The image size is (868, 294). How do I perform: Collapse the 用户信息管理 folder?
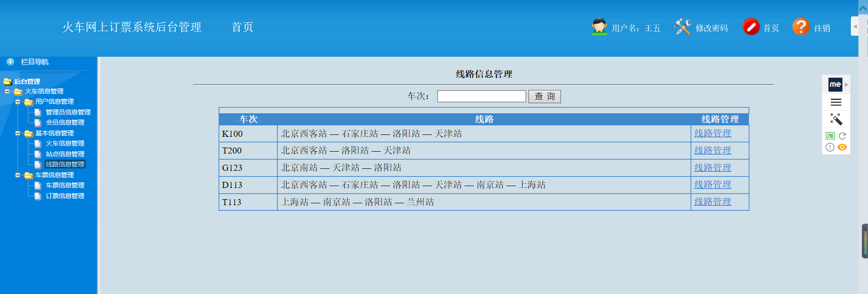[18, 101]
